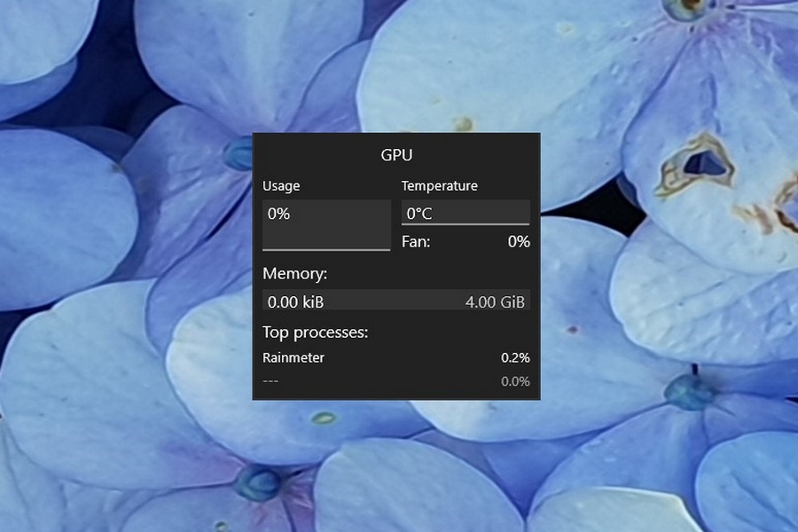This screenshot has height=532, width=798.
Task: Select the 0°C temperature reading
Action: tap(419, 214)
